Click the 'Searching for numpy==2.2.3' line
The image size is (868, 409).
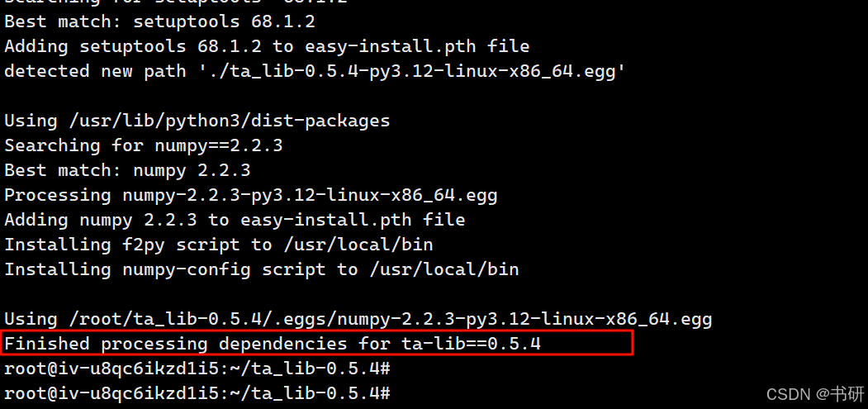coord(144,145)
